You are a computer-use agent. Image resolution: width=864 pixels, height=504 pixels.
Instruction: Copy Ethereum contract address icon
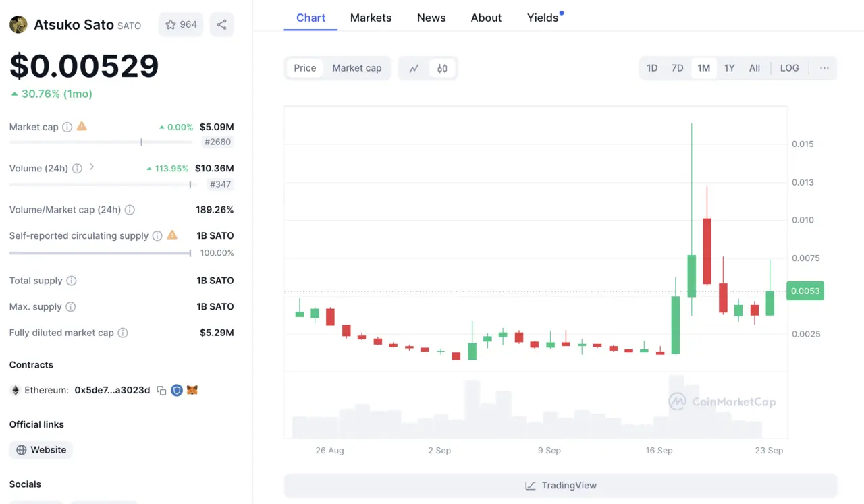click(161, 391)
